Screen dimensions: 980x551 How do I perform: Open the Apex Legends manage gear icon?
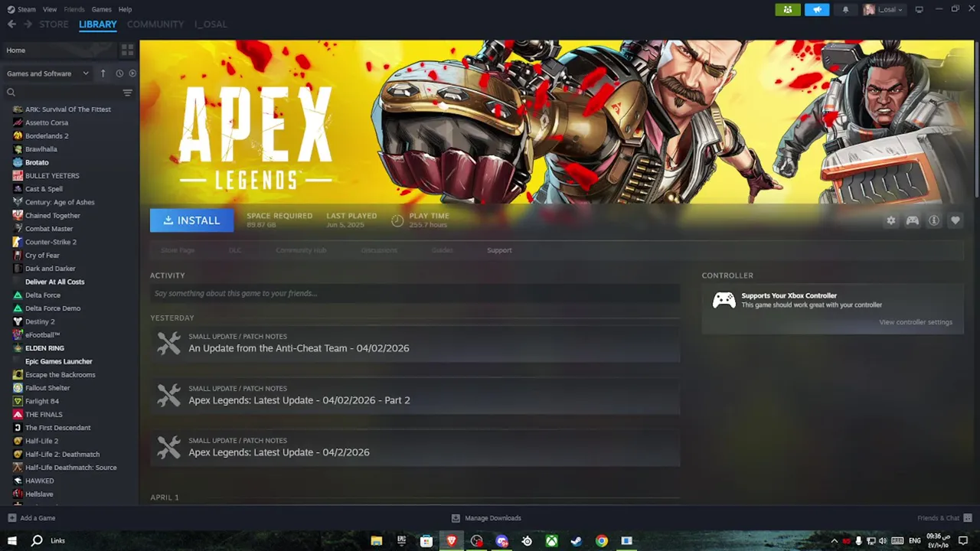point(891,220)
